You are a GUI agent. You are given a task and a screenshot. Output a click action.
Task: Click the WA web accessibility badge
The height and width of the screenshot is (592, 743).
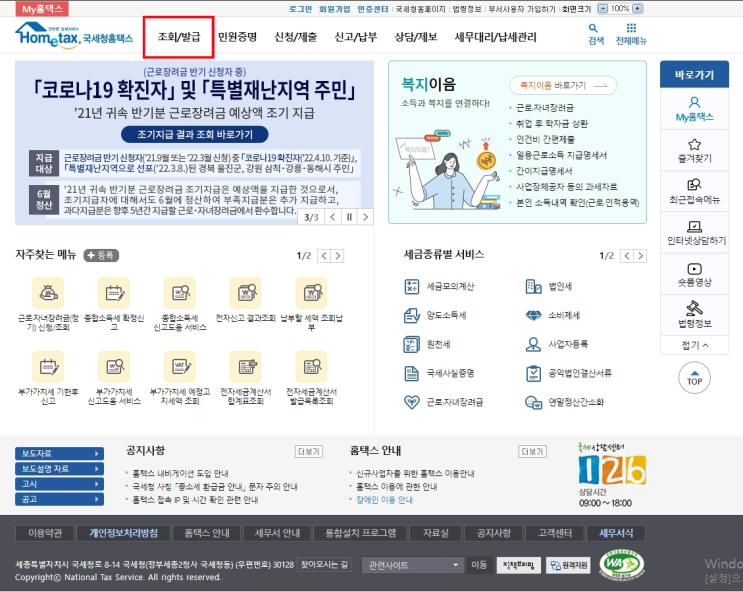622,565
